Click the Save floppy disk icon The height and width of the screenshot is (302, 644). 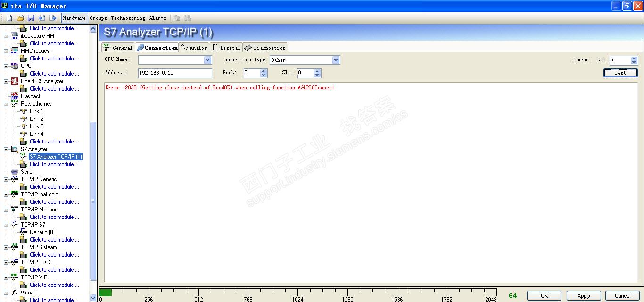click(x=31, y=18)
